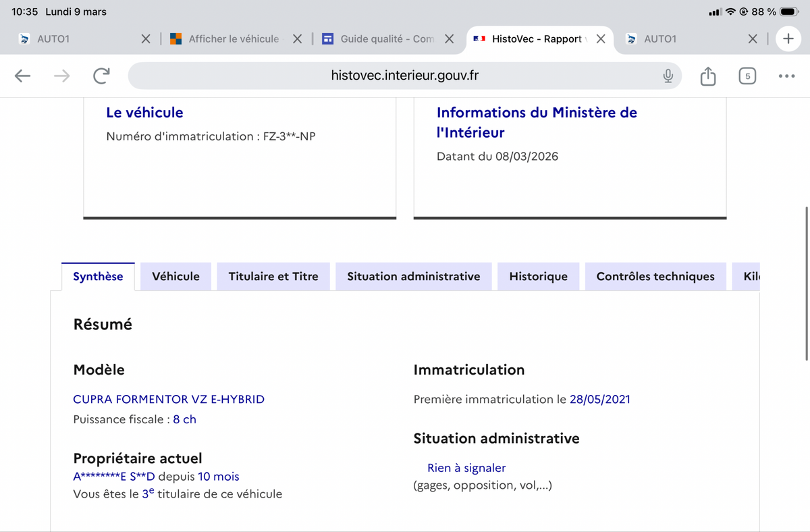The width and height of the screenshot is (810, 532).
Task: Click the CUPRA FORMENTOR VZ E-HYBRID link
Action: (x=169, y=400)
